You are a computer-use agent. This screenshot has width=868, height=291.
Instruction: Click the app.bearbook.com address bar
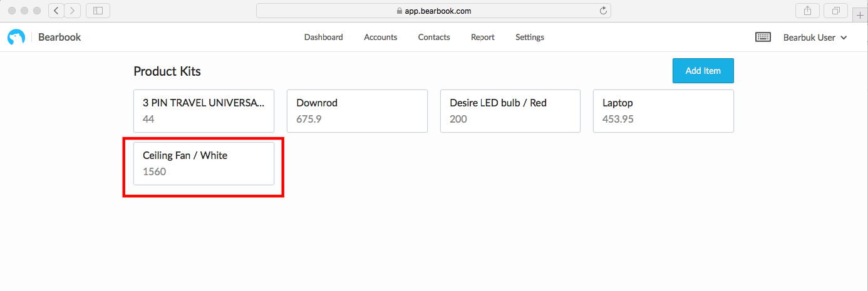coord(433,11)
